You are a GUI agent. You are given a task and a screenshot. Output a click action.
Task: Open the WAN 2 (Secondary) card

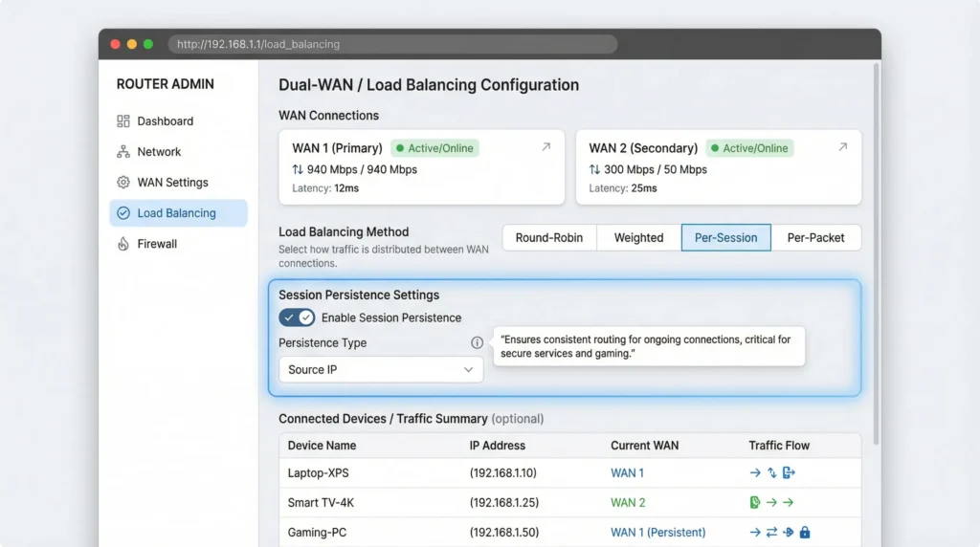(719, 167)
